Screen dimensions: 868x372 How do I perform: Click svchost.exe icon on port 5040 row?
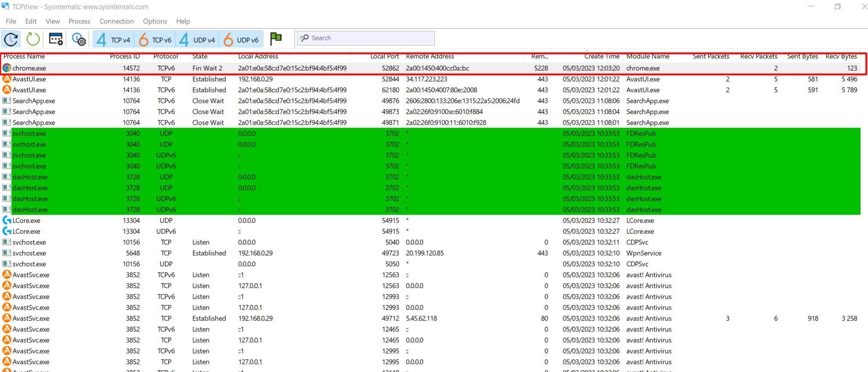point(6,242)
